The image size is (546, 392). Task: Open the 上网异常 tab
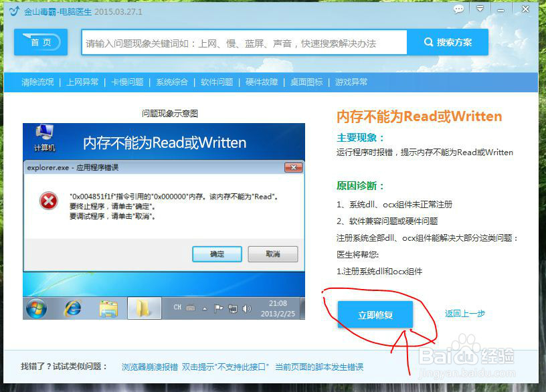pyautogui.click(x=82, y=82)
